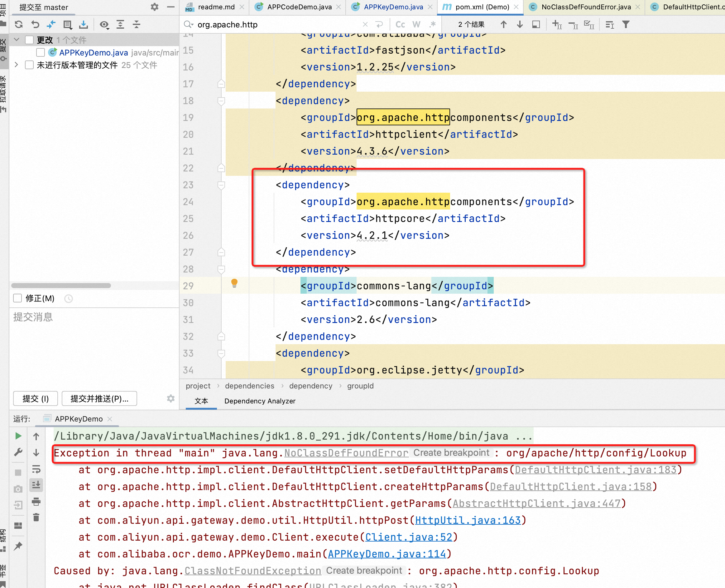Click the wrench run configuration icon
Image resolution: width=725 pixels, height=588 pixels.
18,452
